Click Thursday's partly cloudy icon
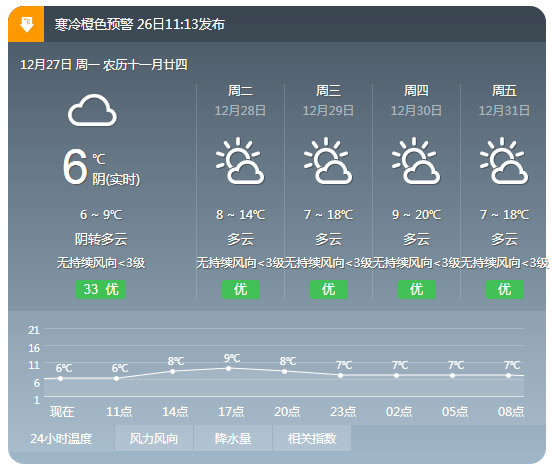This screenshot has width=555, height=468. 416,161
